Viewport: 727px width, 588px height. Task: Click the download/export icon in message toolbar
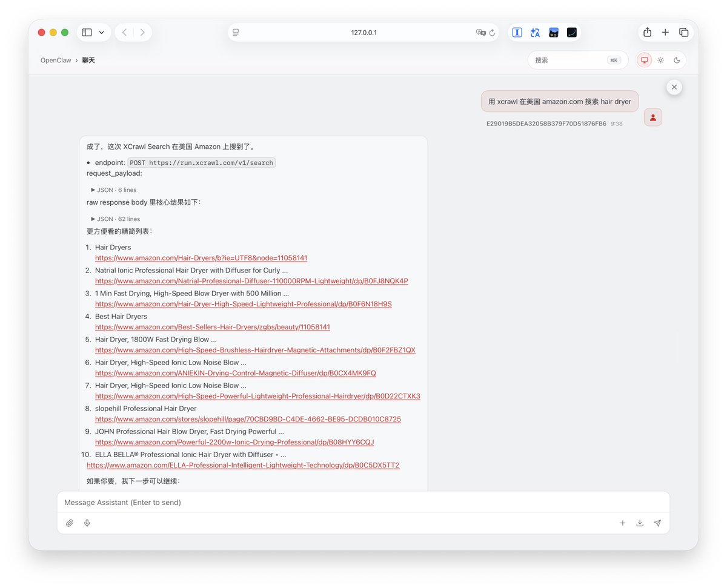(640, 523)
